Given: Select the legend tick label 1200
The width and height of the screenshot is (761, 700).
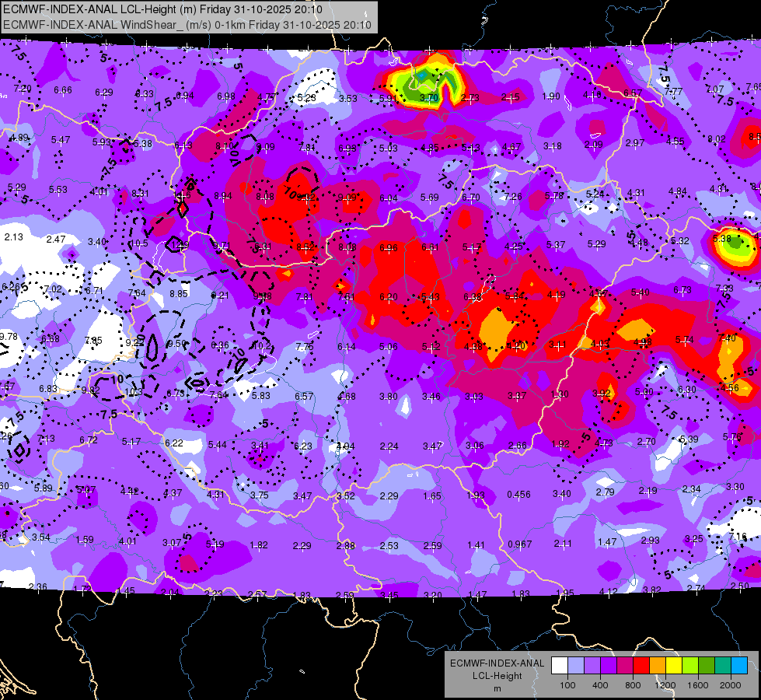Looking at the screenshot, I should tap(665, 685).
